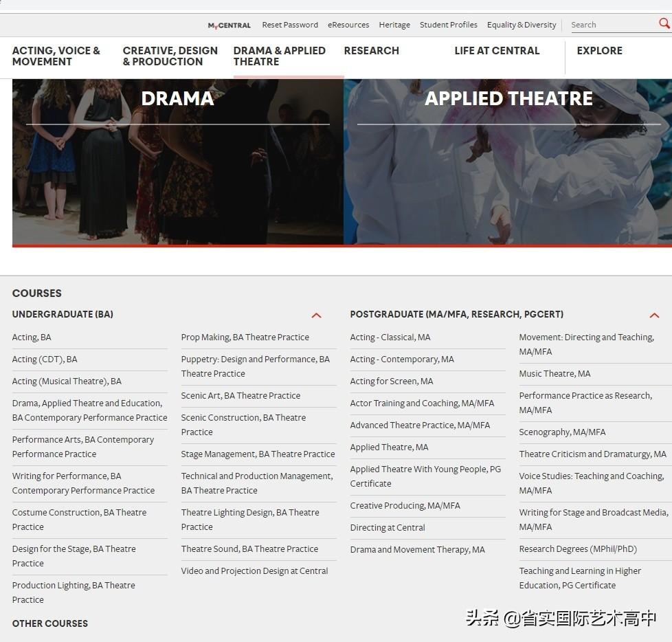
Task: Select the Scenography, MA/MFA course link
Action: [562, 432]
